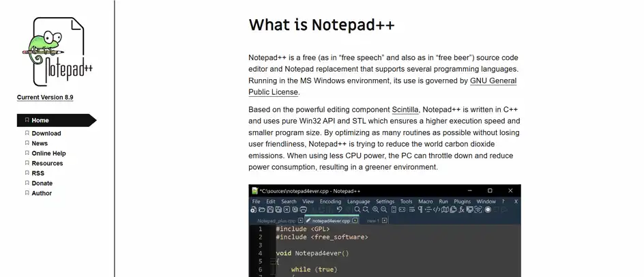This screenshot has height=277, width=644.
Task: Open the Author page
Action: [x=42, y=193]
